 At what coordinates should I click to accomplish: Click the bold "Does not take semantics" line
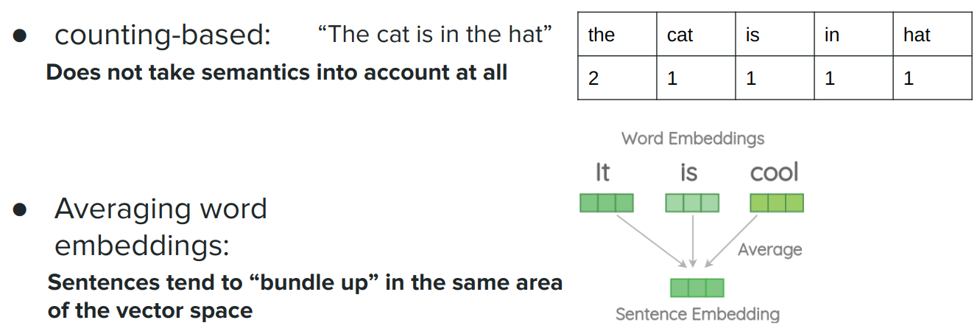click(x=277, y=72)
